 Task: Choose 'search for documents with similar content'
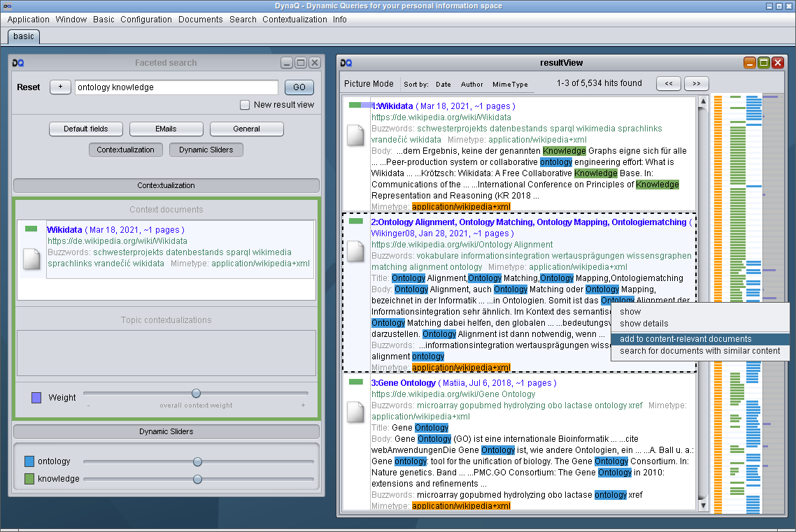click(699, 351)
